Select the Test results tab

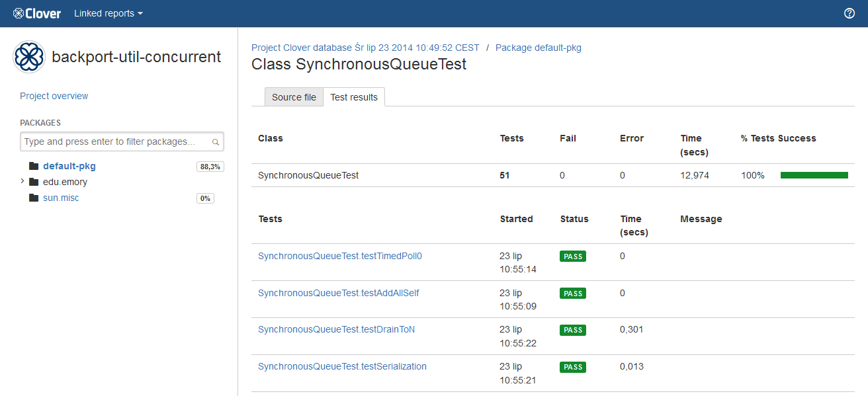click(354, 97)
